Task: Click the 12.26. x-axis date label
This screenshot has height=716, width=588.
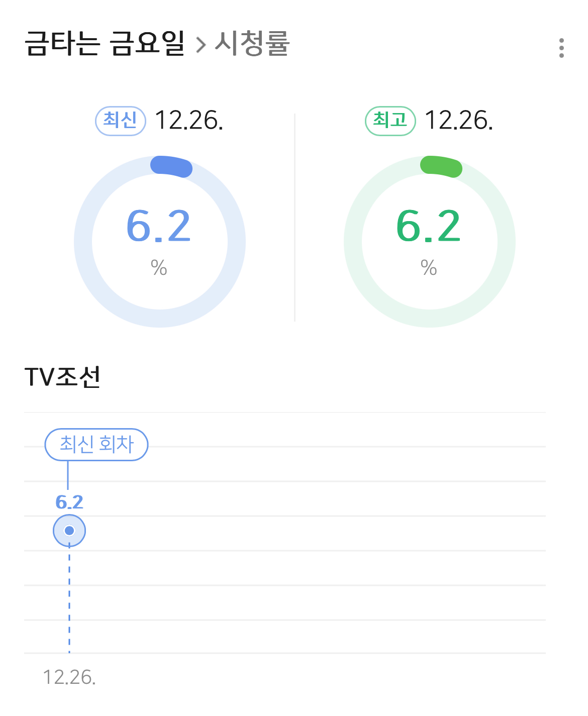Action: [x=69, y=677]
